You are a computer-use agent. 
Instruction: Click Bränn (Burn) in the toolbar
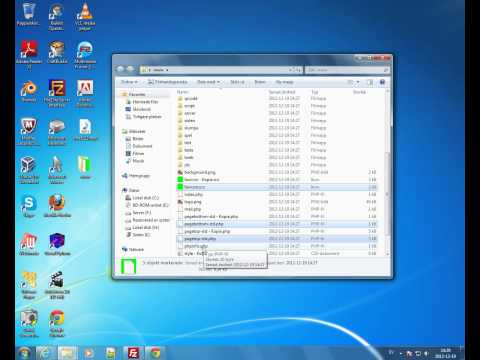click(260, 82)
